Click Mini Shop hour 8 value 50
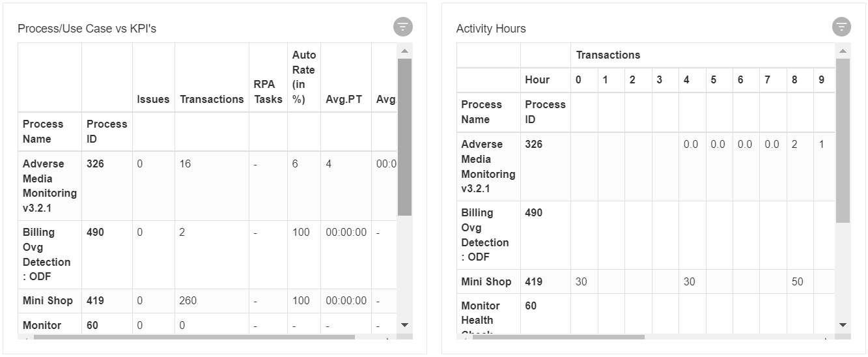The image size is (868, 357). (x=797, y=281)
